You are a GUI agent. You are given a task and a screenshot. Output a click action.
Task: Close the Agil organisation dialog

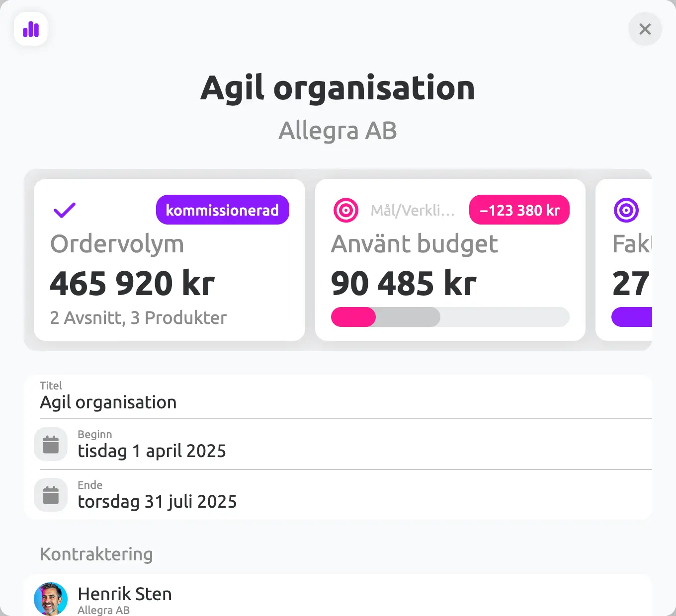(645, 29)
